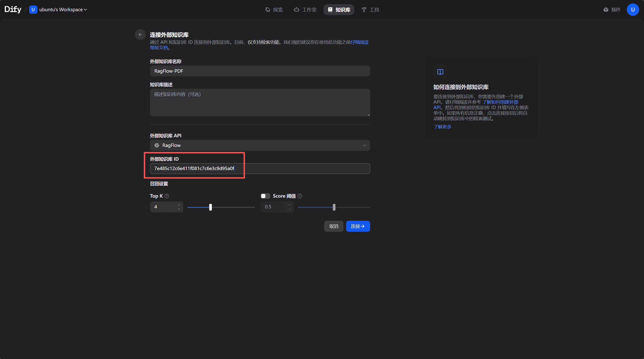Switch to the 探索 tab

coord(274,10)
